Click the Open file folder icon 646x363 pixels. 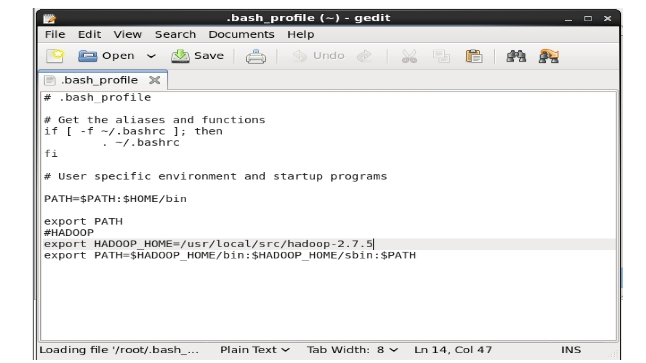click(87, 56)
